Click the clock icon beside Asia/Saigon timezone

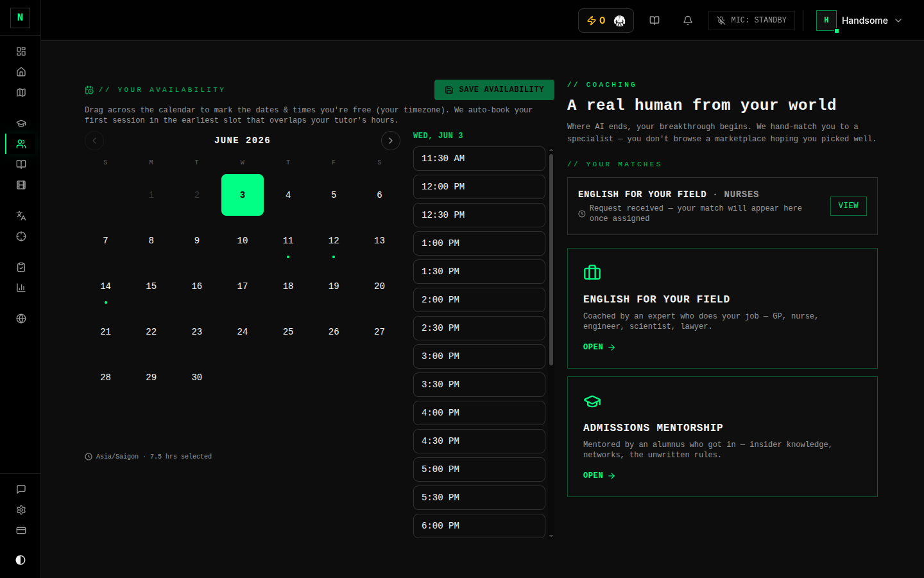(x=89, y=457)
